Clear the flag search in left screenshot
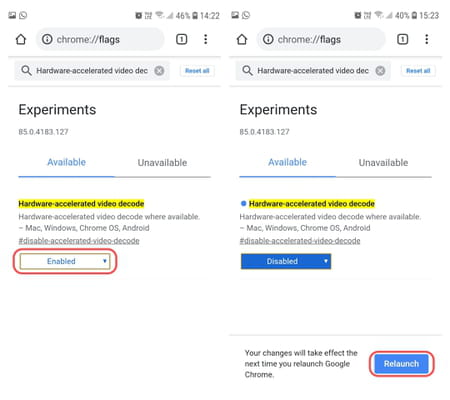 tap(159, 71)
